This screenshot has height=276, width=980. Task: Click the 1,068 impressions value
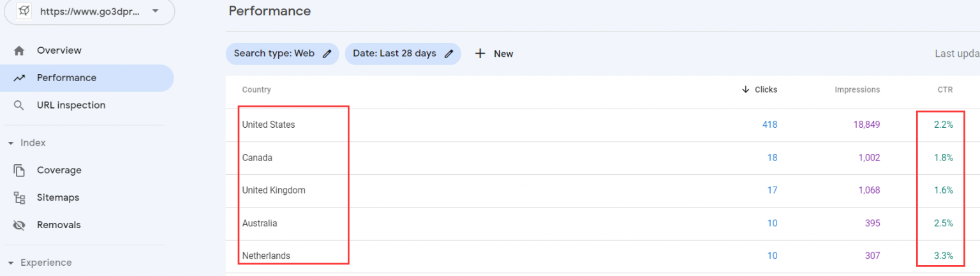coord(869,190)
